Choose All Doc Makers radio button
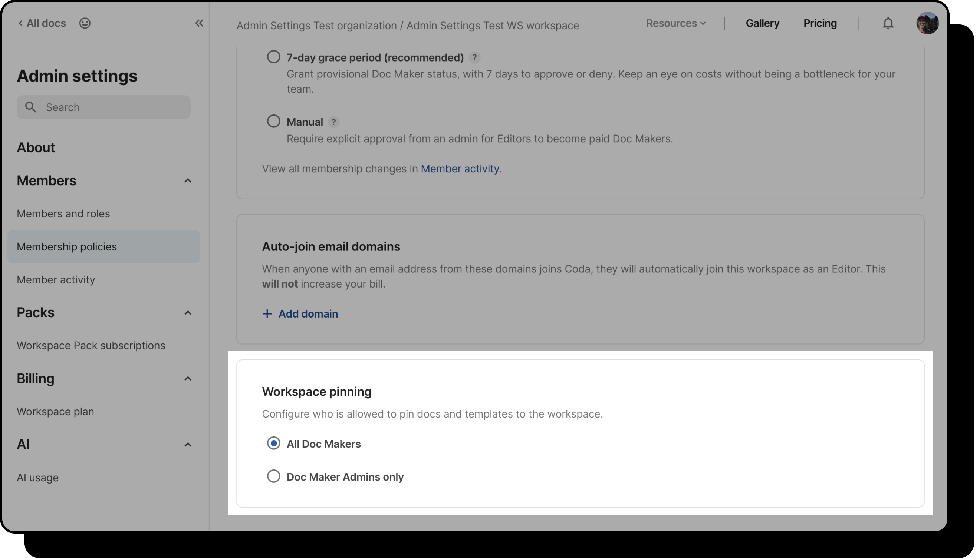980x558 pixels. click(x=273, y=444)
